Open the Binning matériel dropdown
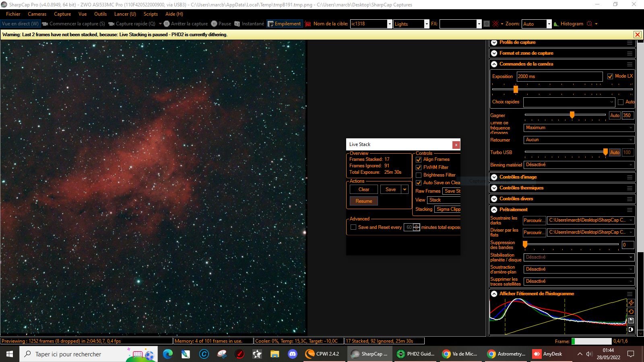 click(579, 165)
